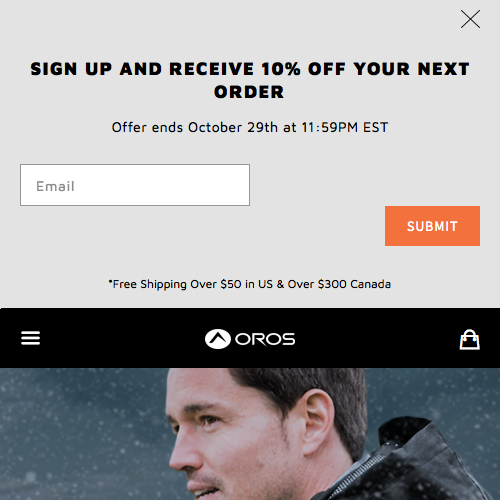Show the site menu via three-line icon
The height and width of the screenshot is (500, 500).
point(31,338)
